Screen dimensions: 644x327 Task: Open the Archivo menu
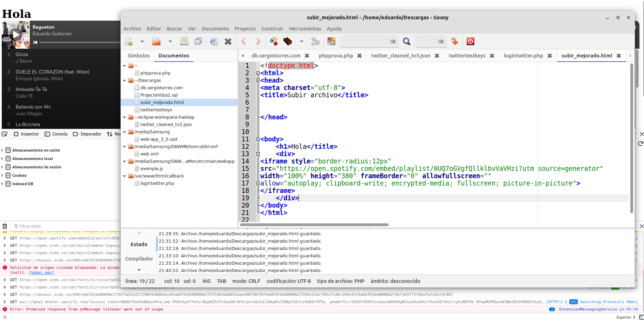132,29
